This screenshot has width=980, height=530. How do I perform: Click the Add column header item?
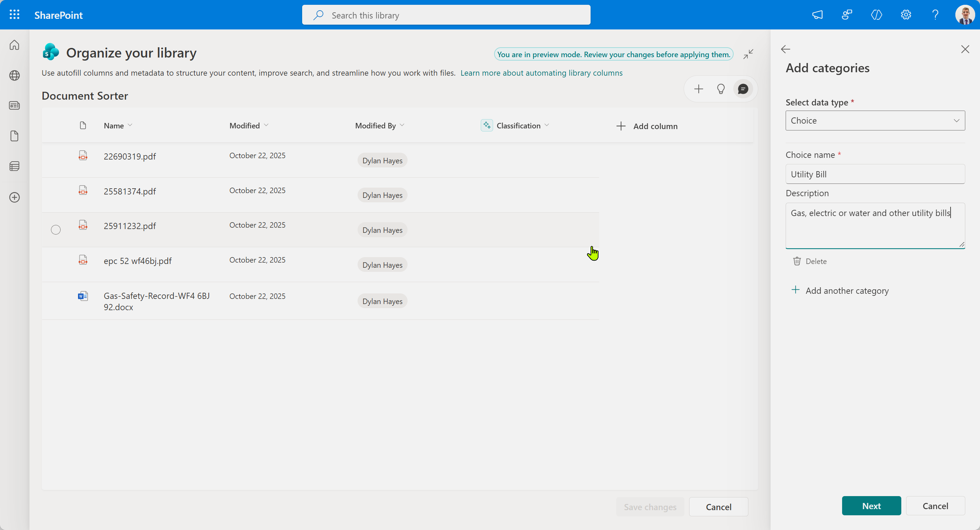pyautogui.click(x=647, y=126)
